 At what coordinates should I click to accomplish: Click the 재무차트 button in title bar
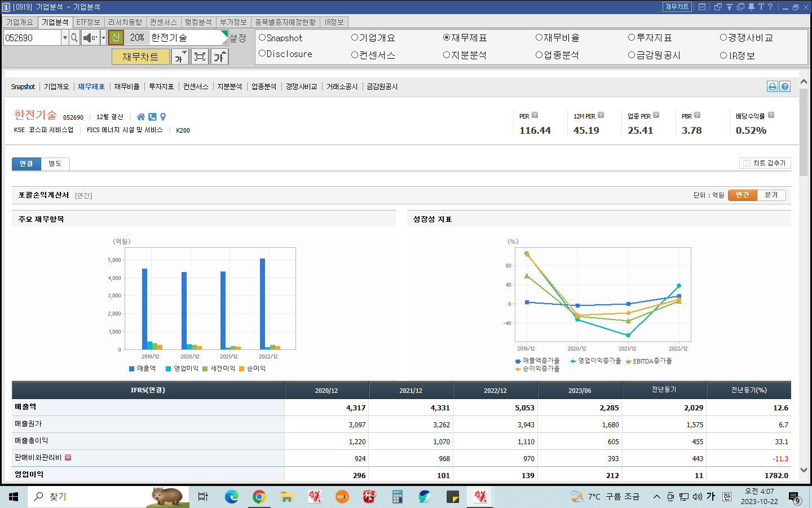coord(677,7)
